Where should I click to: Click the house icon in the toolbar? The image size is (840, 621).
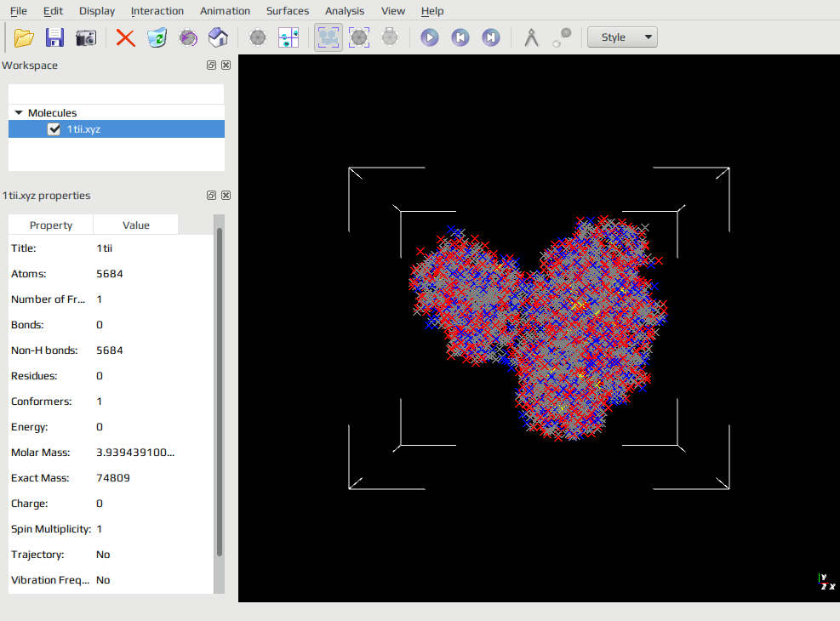point(219,37)
